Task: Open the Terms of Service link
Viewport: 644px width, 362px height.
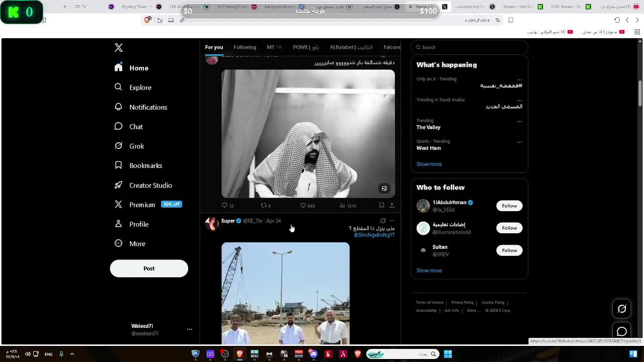Action: tap(430, 302)
